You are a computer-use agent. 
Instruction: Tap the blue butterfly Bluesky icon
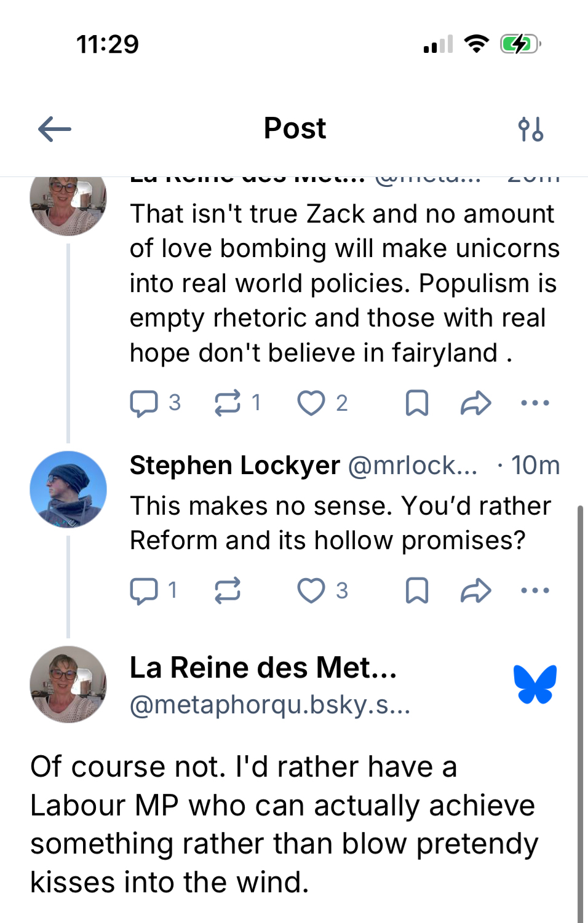click(x=535, y=684)
